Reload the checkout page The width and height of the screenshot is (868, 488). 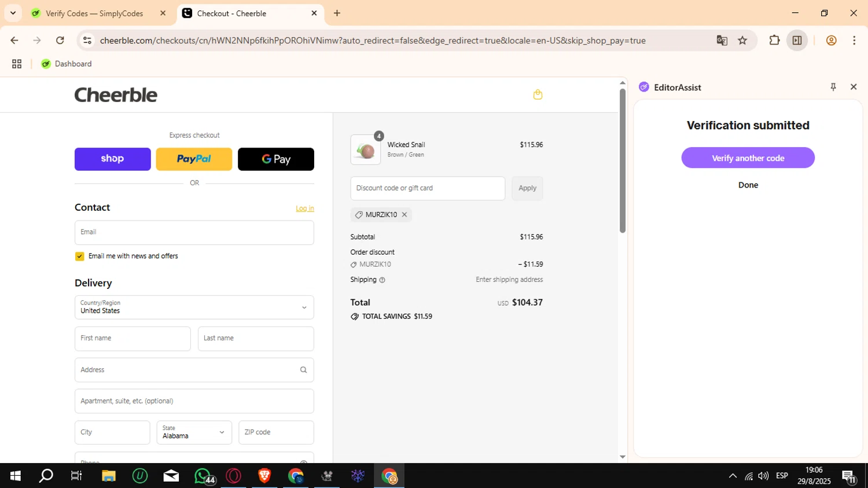pos(60,41)
